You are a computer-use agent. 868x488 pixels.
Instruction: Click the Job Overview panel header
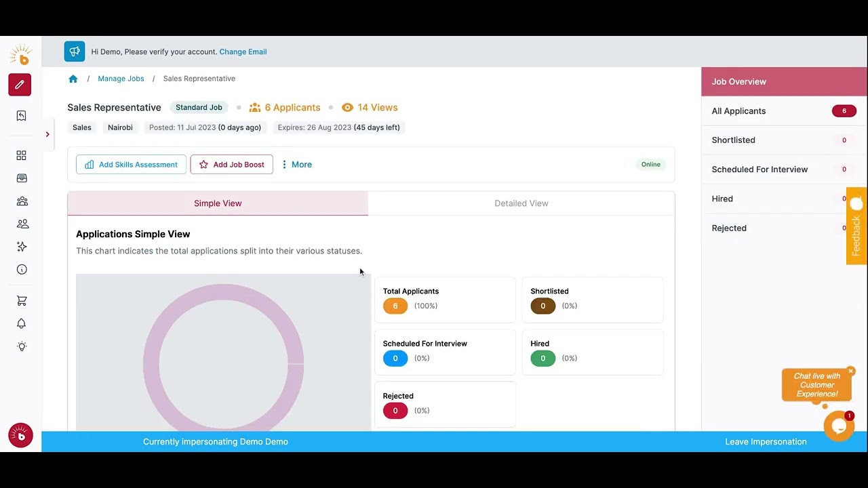click(784, 82)
